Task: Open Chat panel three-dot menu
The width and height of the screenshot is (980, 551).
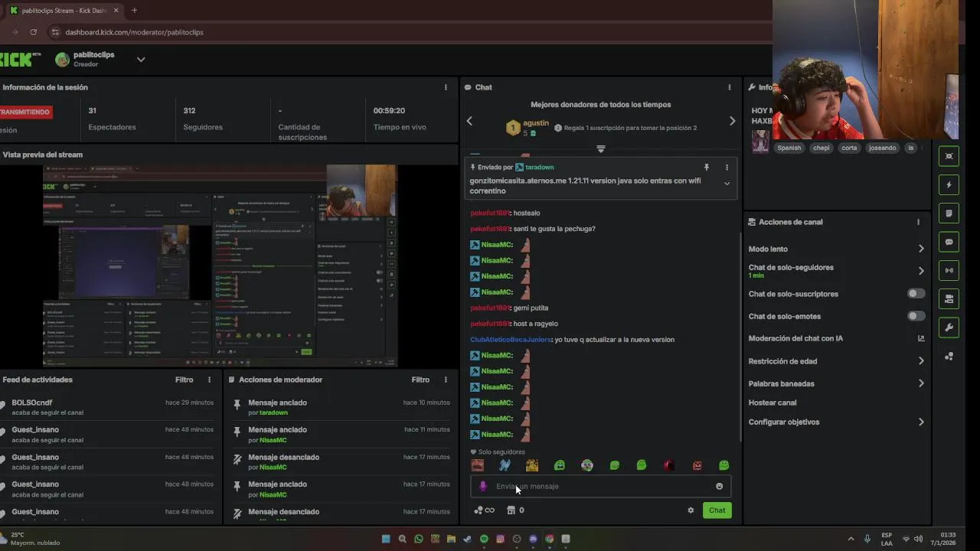Action: pos(730,87)
